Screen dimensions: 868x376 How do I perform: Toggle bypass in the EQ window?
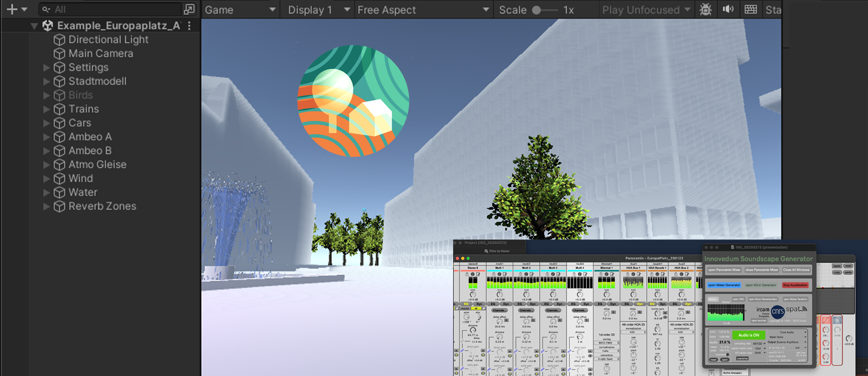[x=837, y=266]
